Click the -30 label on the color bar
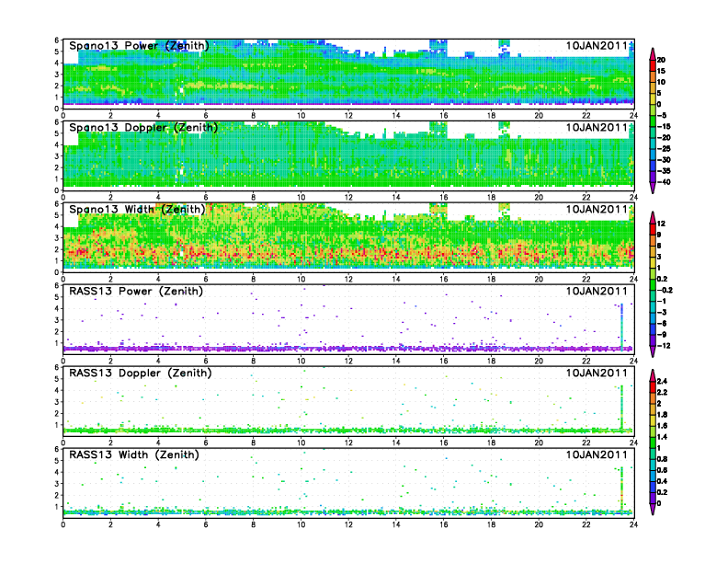Viewport: 728px width, 563px height. [x=664, y=160]
